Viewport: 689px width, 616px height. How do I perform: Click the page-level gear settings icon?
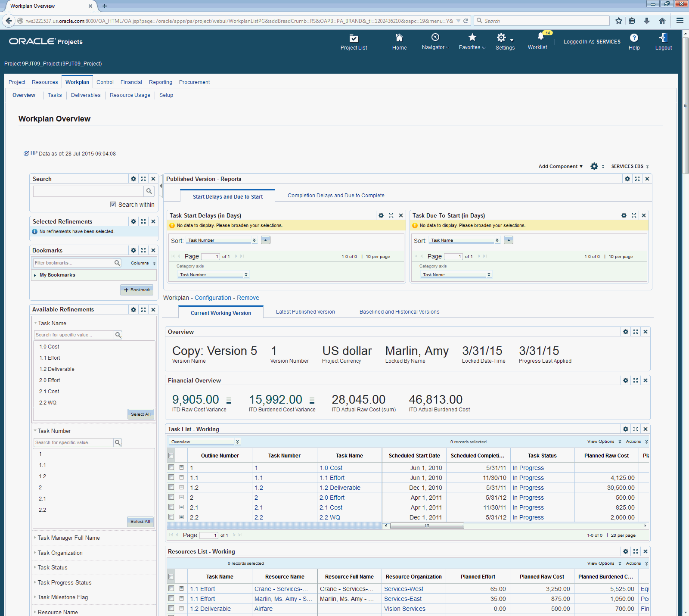click(594, 166)
